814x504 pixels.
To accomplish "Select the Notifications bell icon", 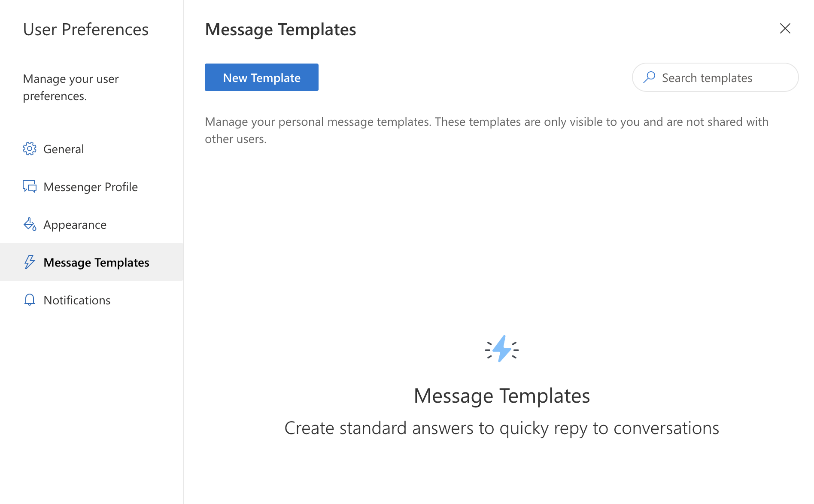I will pos(30,300).
